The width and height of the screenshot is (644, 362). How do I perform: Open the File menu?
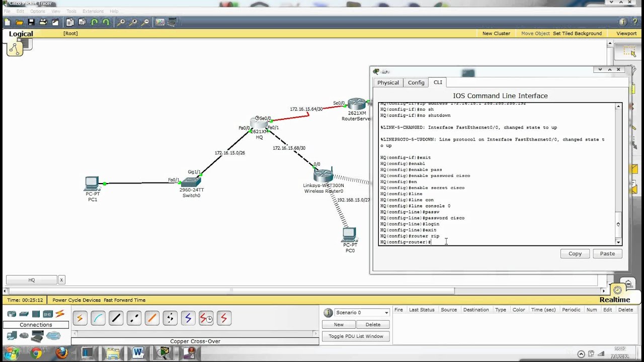7,11
